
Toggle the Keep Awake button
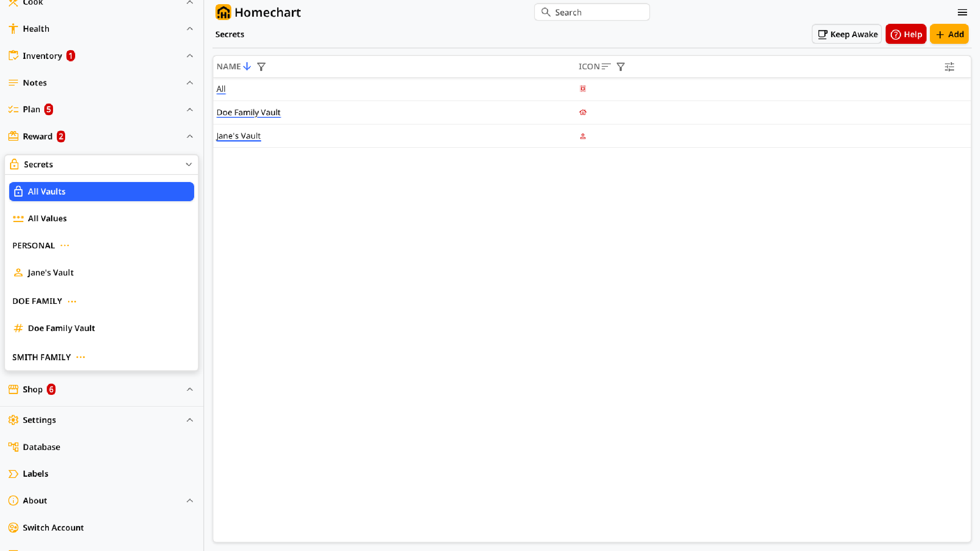[847, 34]
